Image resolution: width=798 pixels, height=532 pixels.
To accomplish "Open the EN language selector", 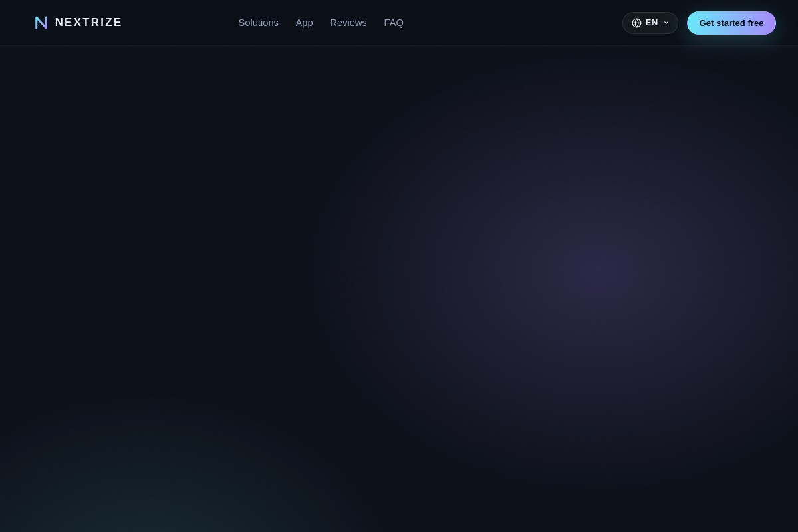I will pos(650,23).
